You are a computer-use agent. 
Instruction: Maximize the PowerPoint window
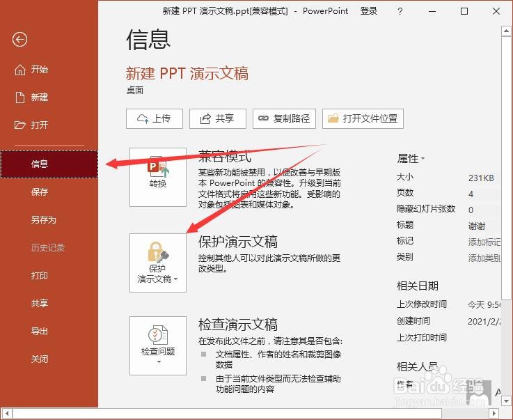(464, 11)
